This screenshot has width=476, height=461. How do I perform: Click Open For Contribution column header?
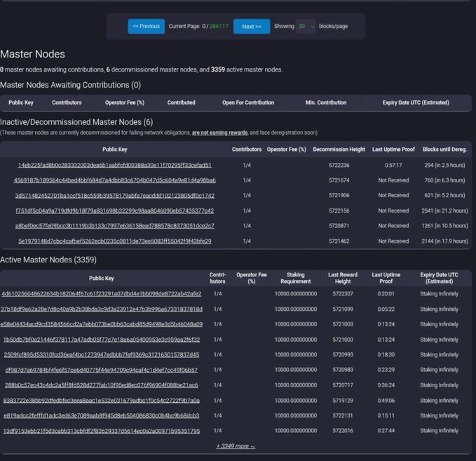(248, 102)
